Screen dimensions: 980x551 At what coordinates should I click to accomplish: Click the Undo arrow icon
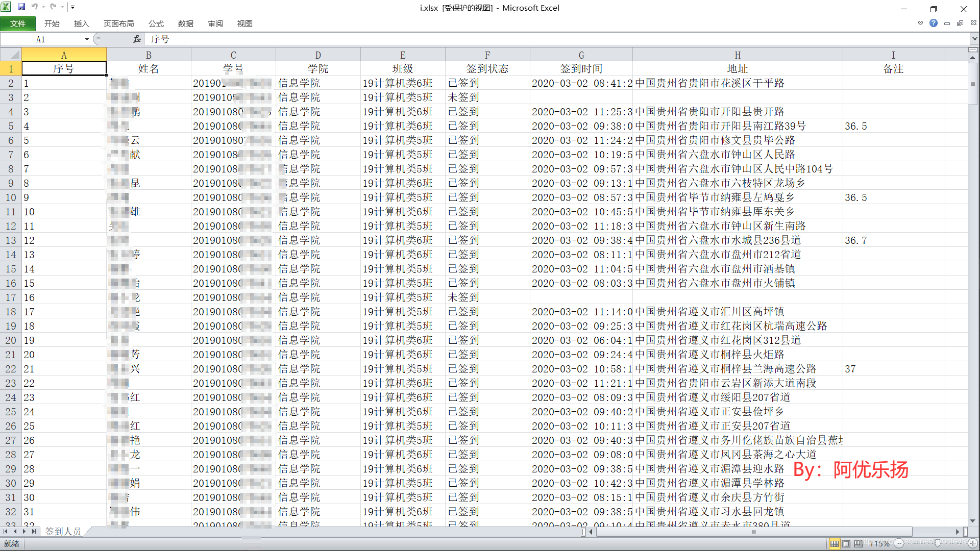point(35,7)
